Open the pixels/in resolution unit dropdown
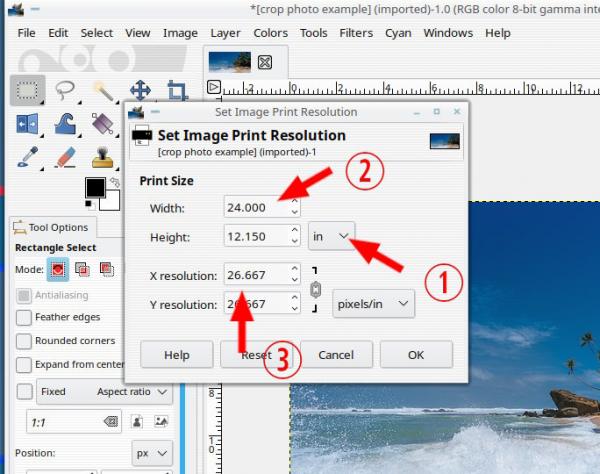The width and height of the screenshot is (600, 474). coord(373,304)
